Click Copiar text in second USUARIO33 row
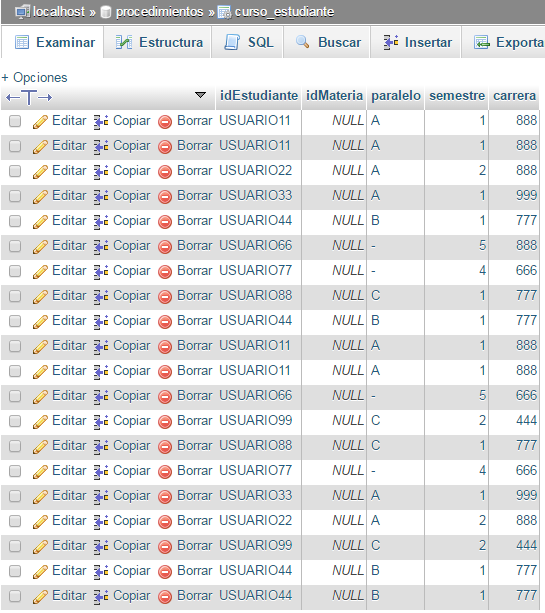This screenshot has width=545, height=613. tap(131, 496)
